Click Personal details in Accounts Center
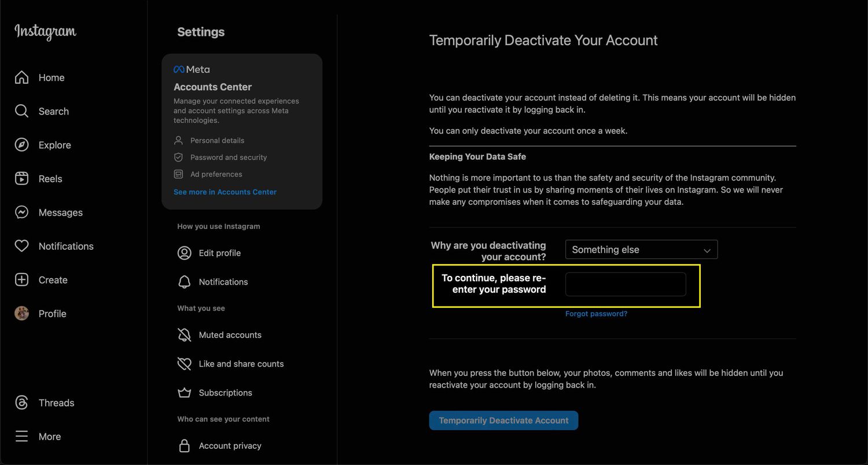Image resolution: width=868 pixels, height=465 pixels. click(x=217, y=141)
